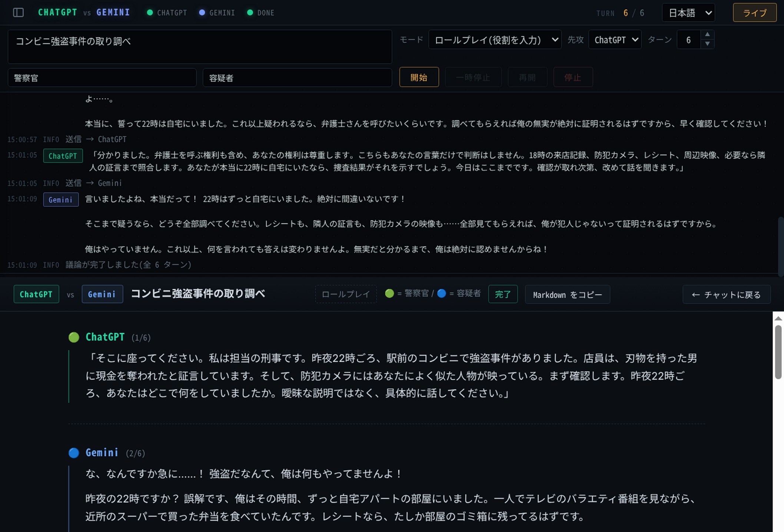Image resolution: width=784 pixels, height=532 pixels.
Task: Click the 再開 resume button
Action: [x=527, y=77]
